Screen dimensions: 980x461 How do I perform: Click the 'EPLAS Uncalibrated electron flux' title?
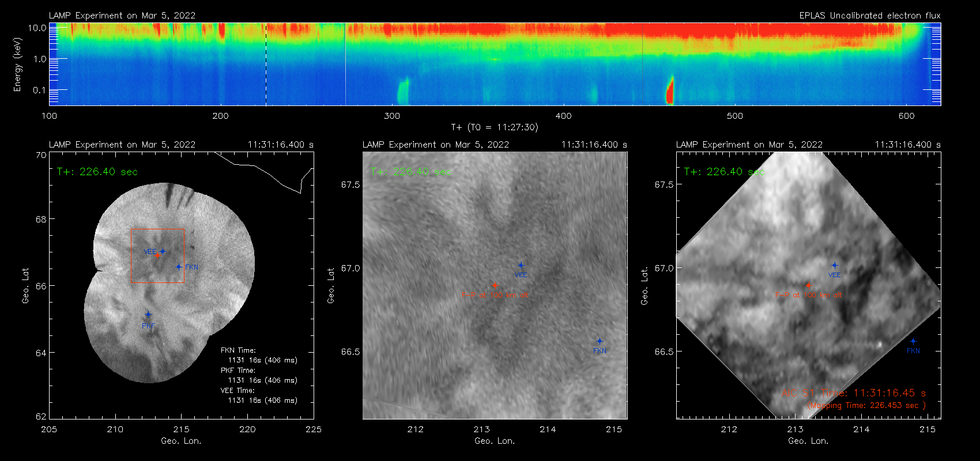(x=870, y=16)
